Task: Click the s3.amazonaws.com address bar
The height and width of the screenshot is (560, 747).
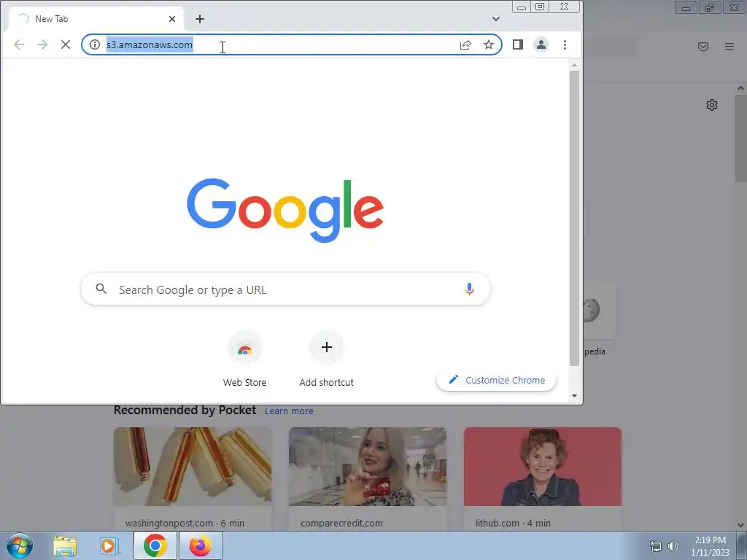Action: coord(292,44)
